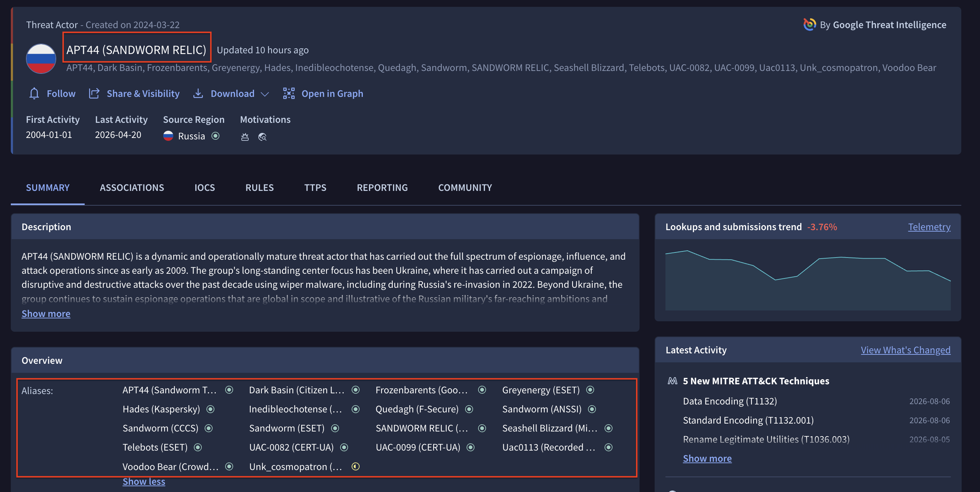The image size is (980, 492).
Task: Click the Download arrow icon
Action: click(198, 94)
